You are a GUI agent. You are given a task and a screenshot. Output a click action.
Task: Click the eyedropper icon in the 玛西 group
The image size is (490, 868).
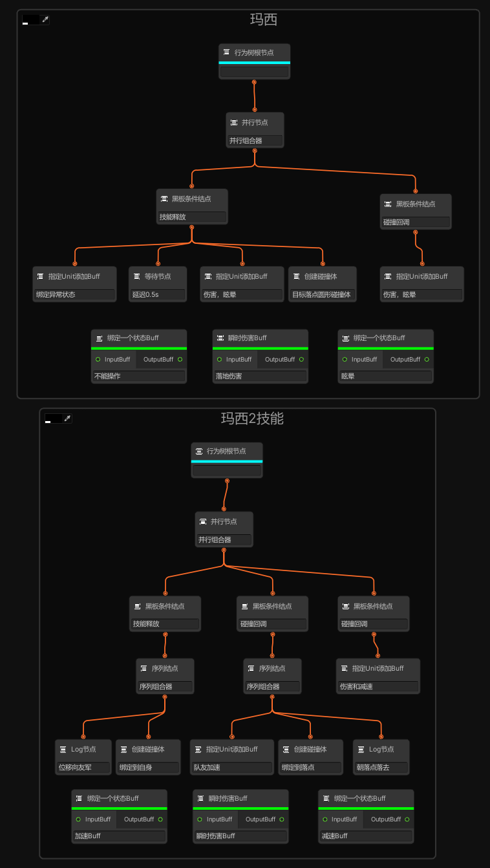[x=45, y=19]
